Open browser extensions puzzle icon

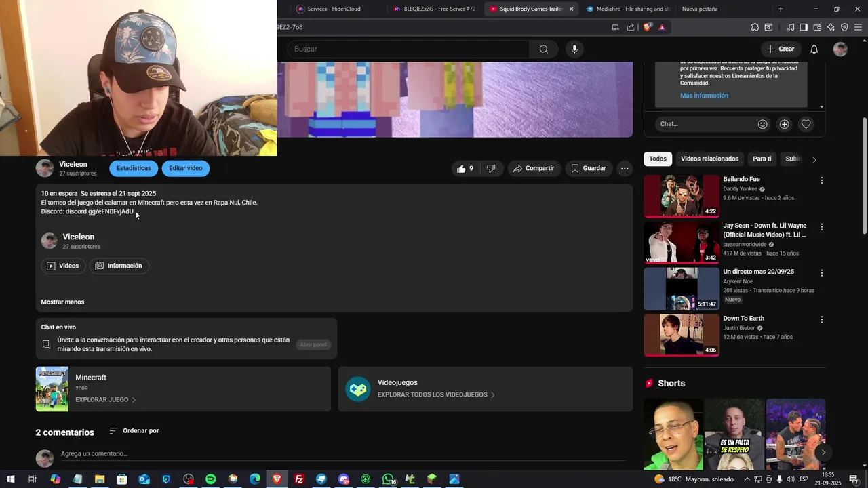[755, 27]
